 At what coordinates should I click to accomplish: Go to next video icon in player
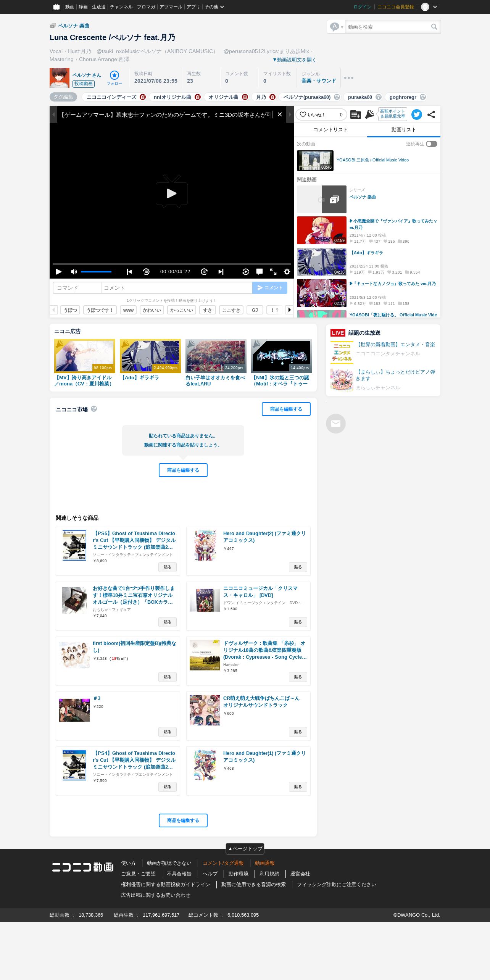(221, 272)
